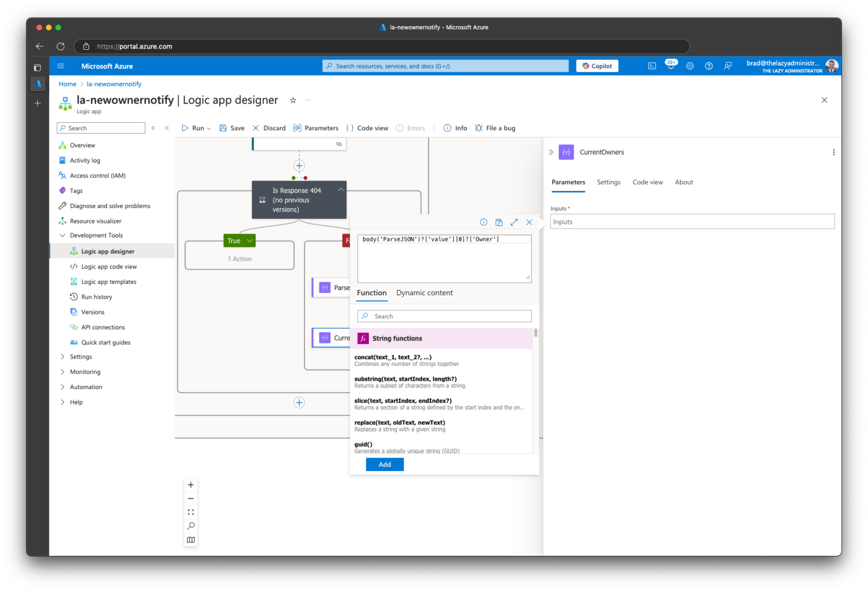Run the logic app workflow
868x591 pixels.
(x=193, y=128)
